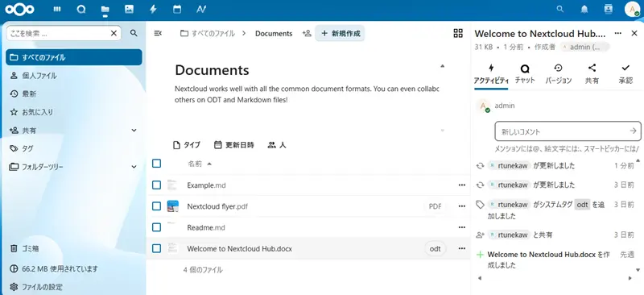Screen dimensions: 644x295
Task: Switch to grid view
Action: point(458,33)
